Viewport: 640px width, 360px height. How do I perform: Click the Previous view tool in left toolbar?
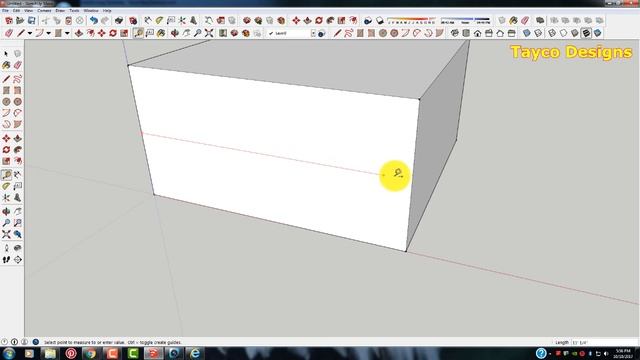pos(17,234)
